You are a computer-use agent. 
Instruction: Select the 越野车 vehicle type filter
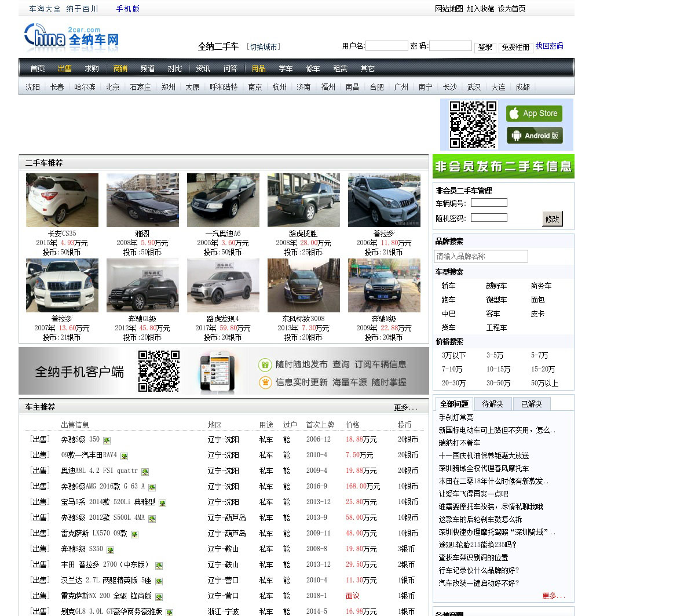click(496, 286)
